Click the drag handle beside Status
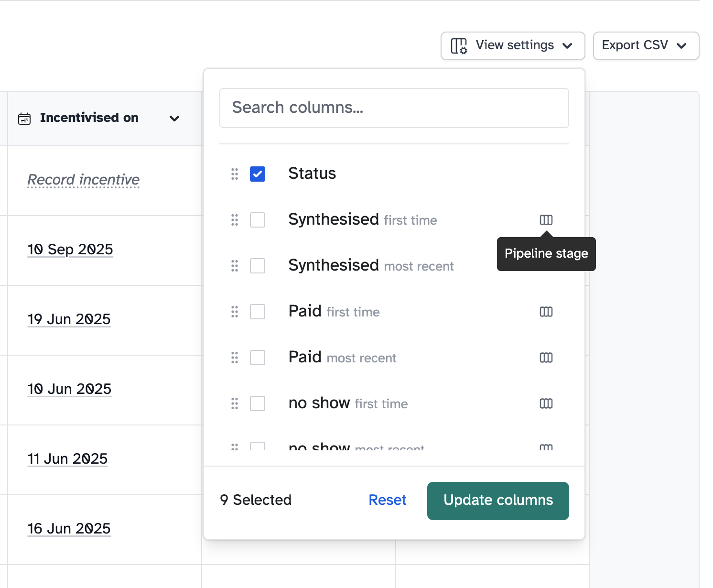Viewport: 713px width, 588px height. pyautogui.click(x=234, y=174)
